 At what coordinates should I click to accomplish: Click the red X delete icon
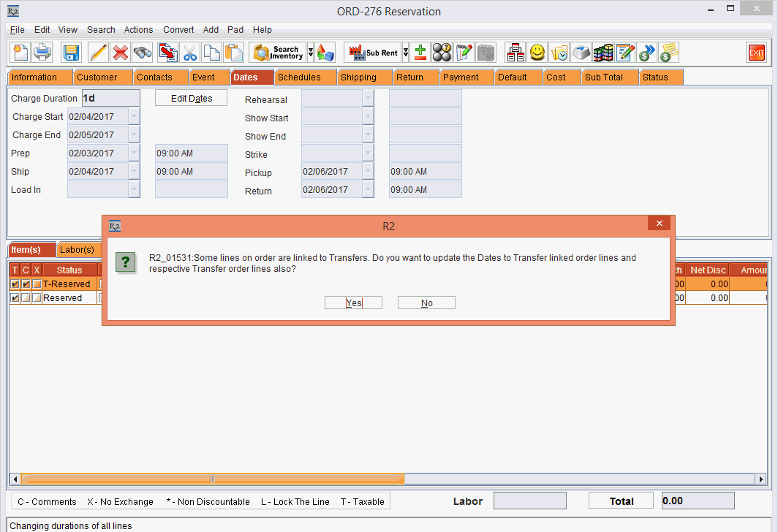tap(121, 53)
